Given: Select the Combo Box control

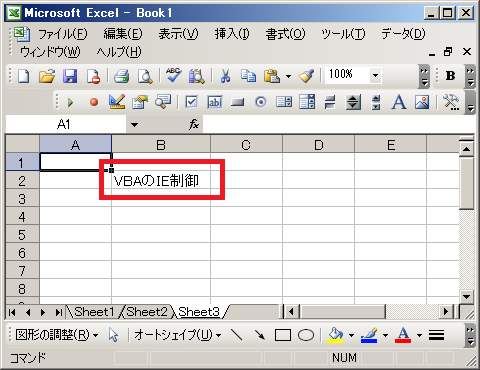Looking at the screenshot, I should (x=307, y=102).
